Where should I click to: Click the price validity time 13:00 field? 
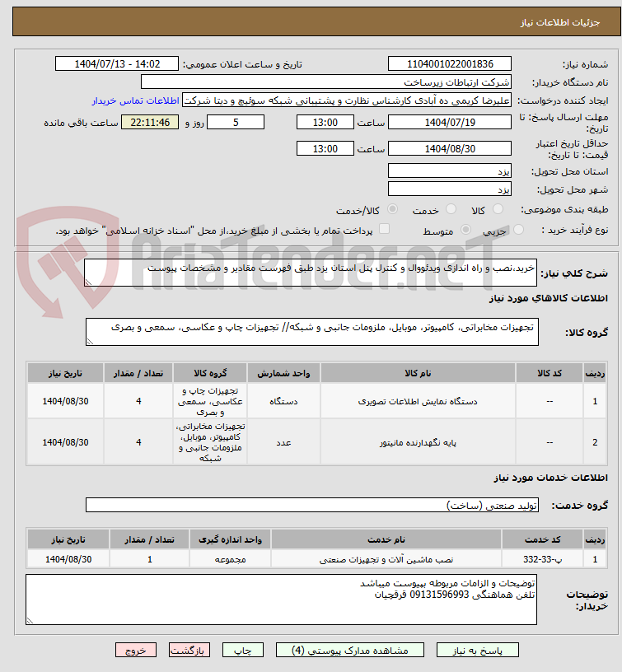click(x=325, y=149)
